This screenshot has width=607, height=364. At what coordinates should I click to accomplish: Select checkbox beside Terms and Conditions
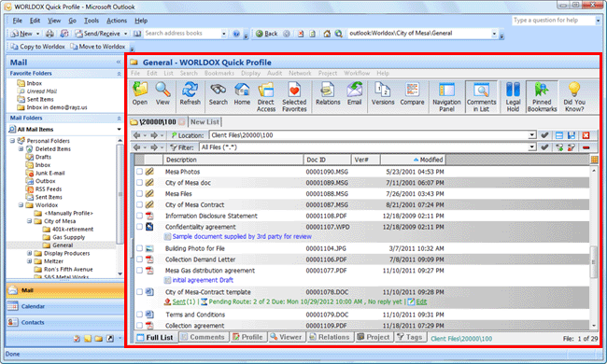pos(139,315)
